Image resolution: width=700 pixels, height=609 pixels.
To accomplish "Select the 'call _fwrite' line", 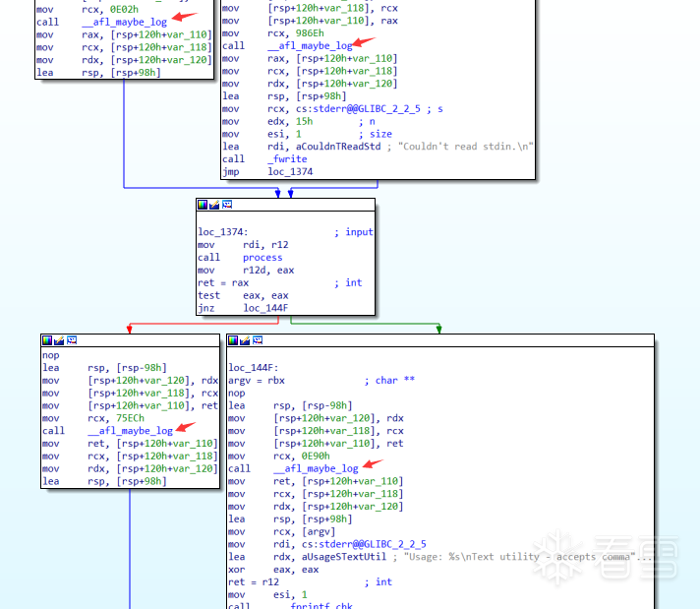I will coord(264,159).
